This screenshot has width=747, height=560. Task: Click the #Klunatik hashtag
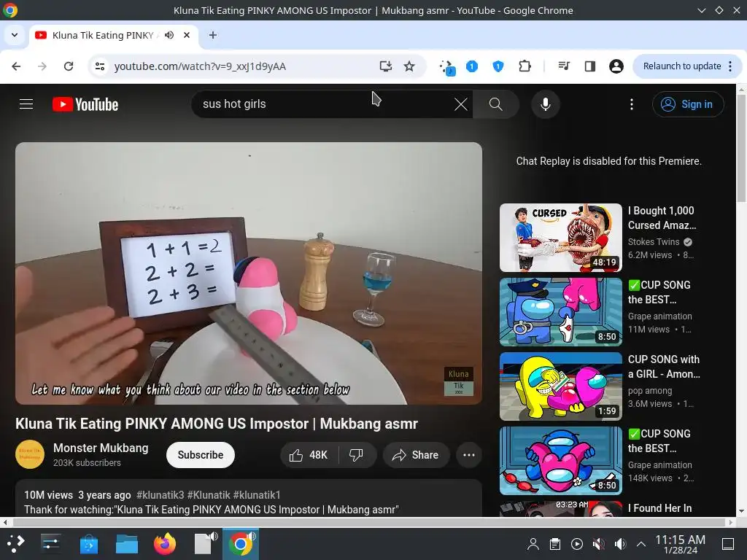(x=209, y=495)
